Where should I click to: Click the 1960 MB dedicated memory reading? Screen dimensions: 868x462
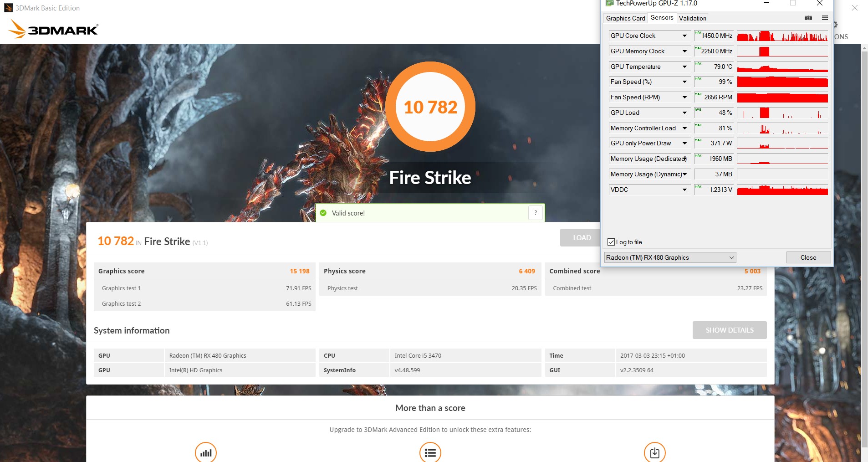(x=714, y=159)
